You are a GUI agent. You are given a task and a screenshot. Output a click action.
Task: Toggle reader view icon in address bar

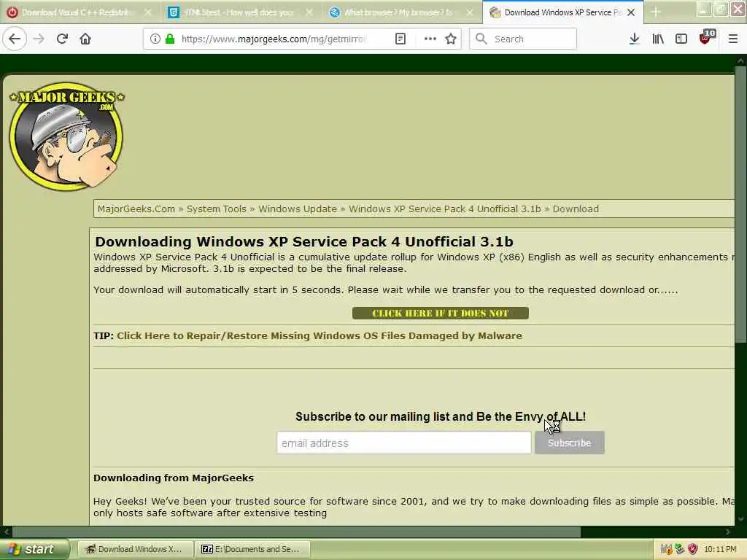pyautogui.click(x=400, y=39)
